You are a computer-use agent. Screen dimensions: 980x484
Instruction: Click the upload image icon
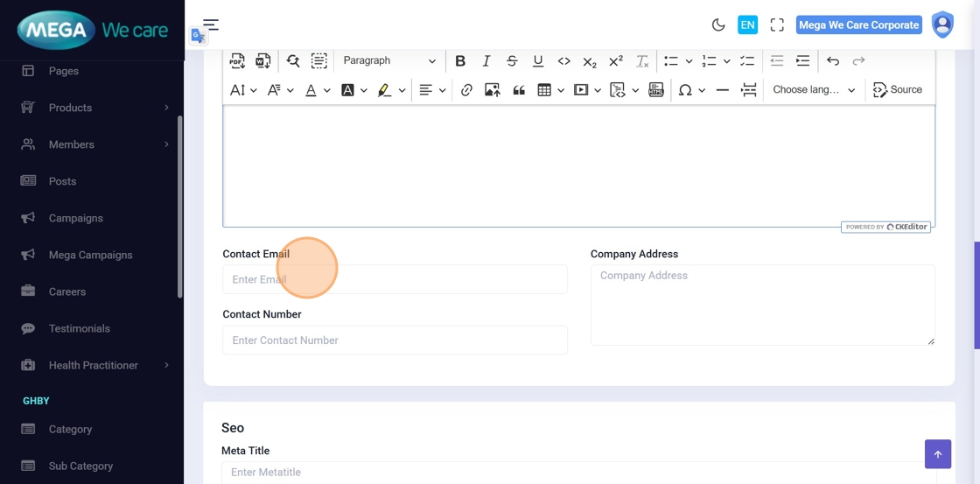(493, 90)
